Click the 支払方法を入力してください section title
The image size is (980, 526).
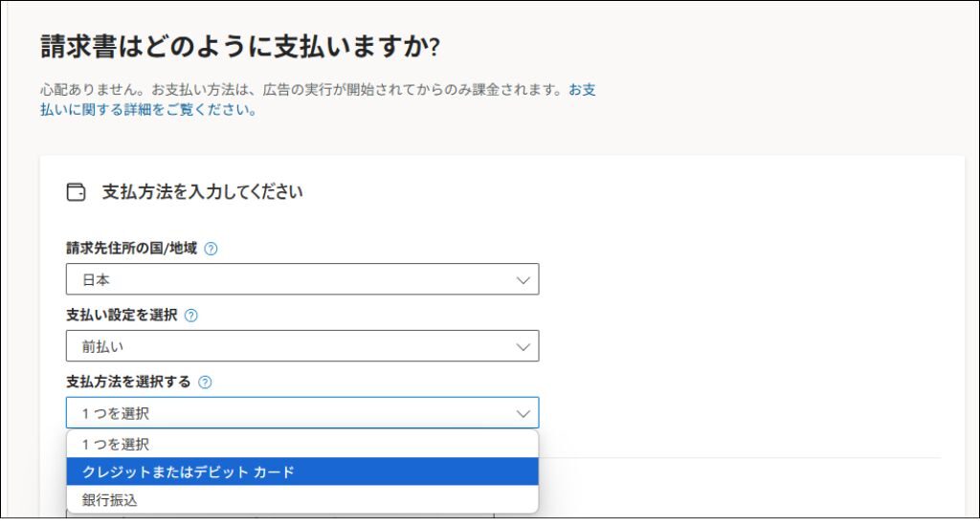(203, 192)
